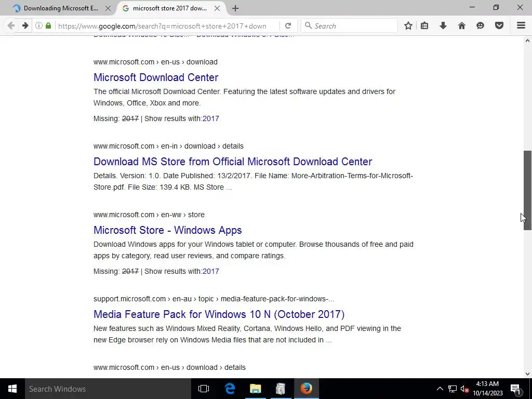Screen dimensions: 532x399
Task: Close the Downloading Microsoft Edge tab
Action: [108, 8]
